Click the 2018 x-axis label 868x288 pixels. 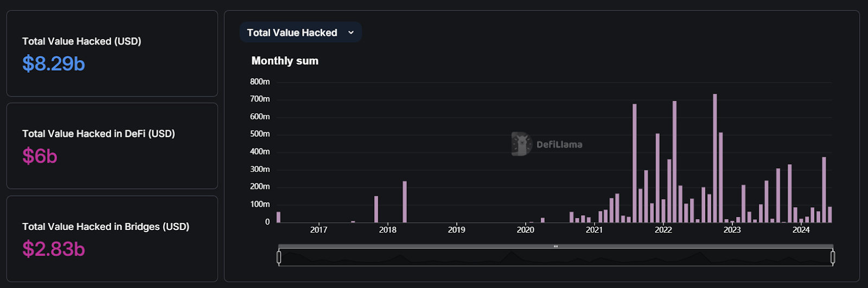pos(387,230)
